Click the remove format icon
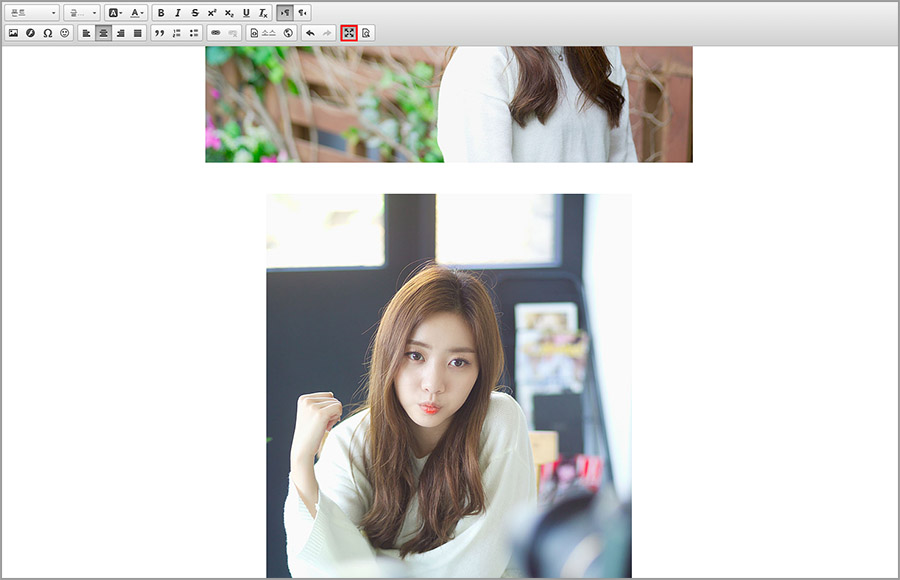This screenshot has width=900, height=580. point(263,13)
